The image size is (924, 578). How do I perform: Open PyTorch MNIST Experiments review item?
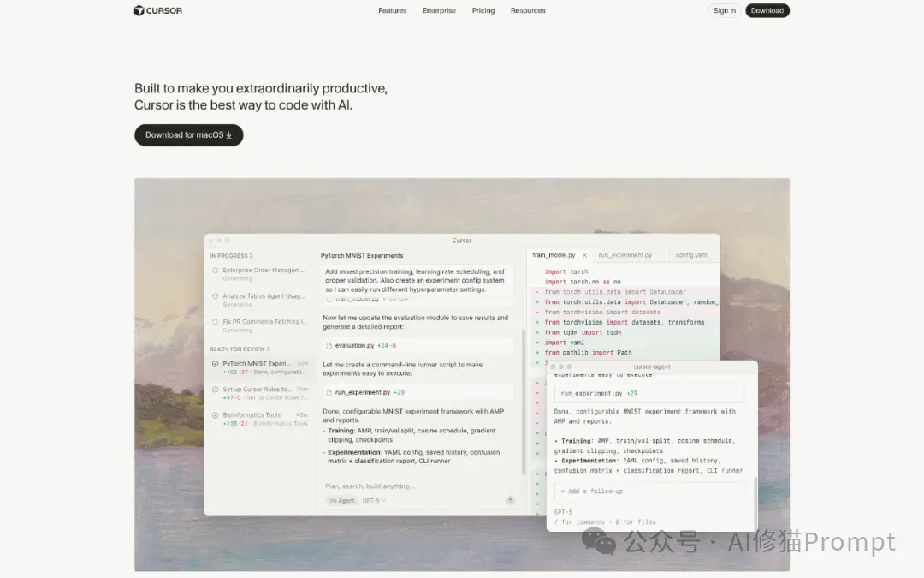tap(260, 367)
